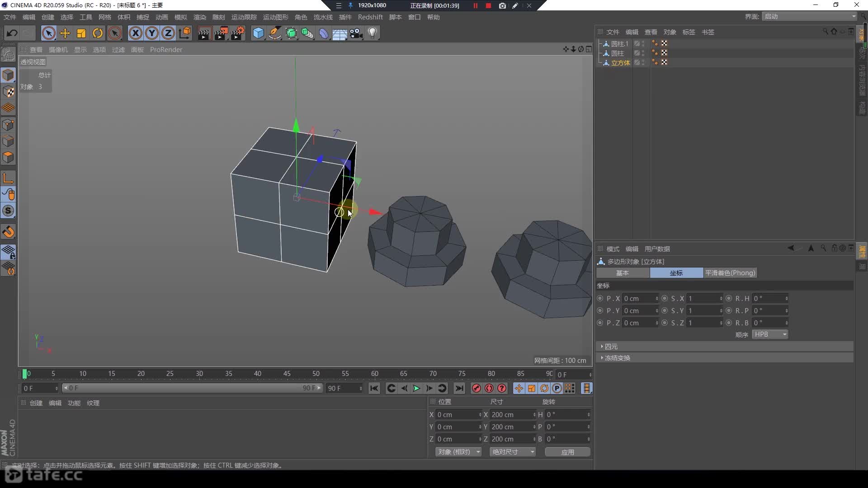Expand the 冻结变换 section
This screenshot has height=488, width=868.
coord(725,358)
